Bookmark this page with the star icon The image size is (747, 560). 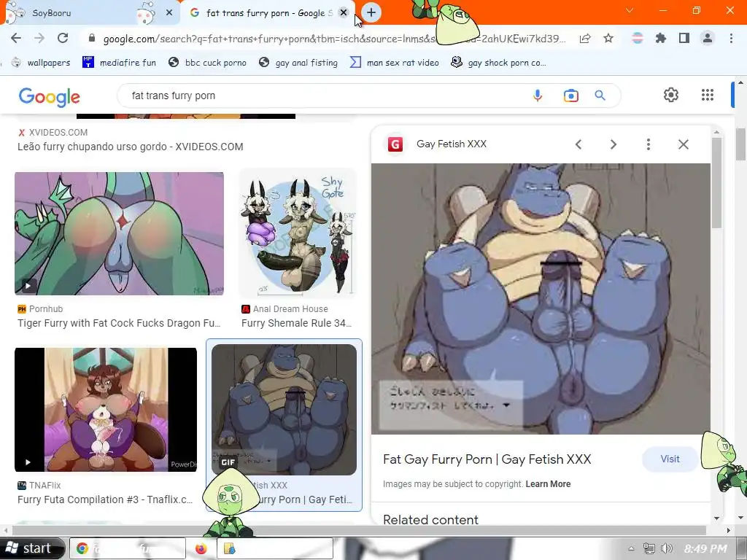tap(608, 39)
